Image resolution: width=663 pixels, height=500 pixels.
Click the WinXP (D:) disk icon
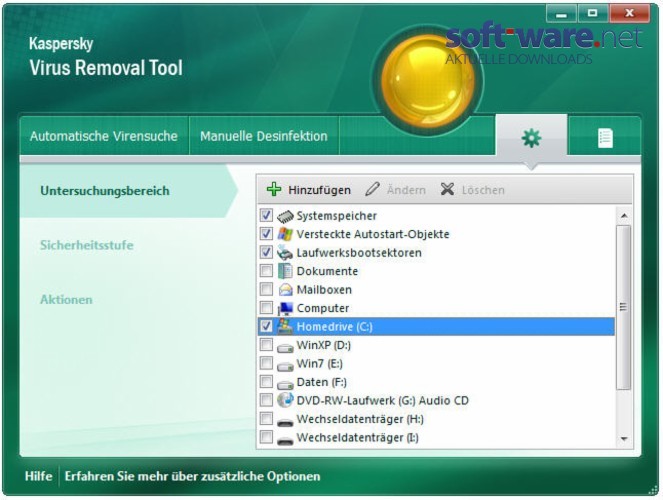tap(285, 347)
